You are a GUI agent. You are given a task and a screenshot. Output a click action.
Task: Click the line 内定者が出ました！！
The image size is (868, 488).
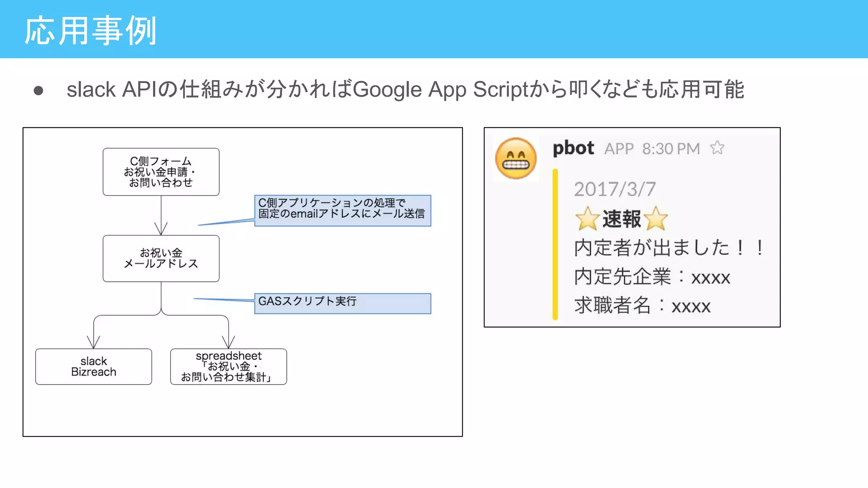pos(670,247)
